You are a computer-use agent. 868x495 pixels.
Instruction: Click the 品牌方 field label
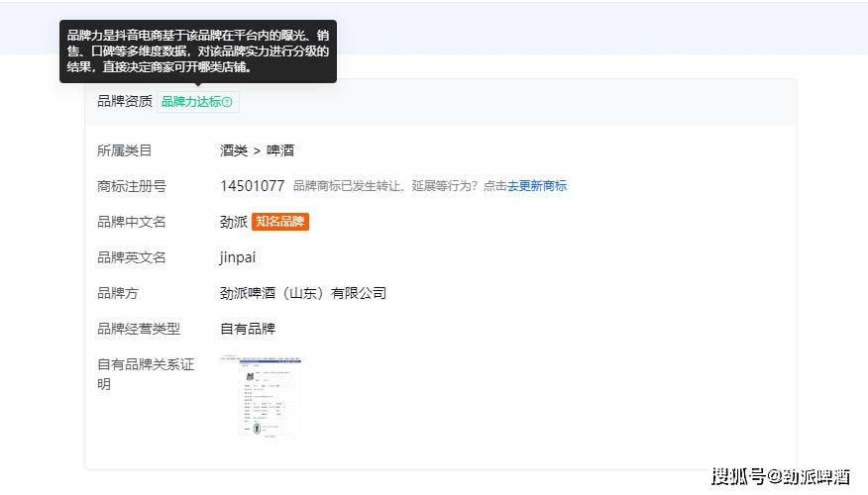118,293
